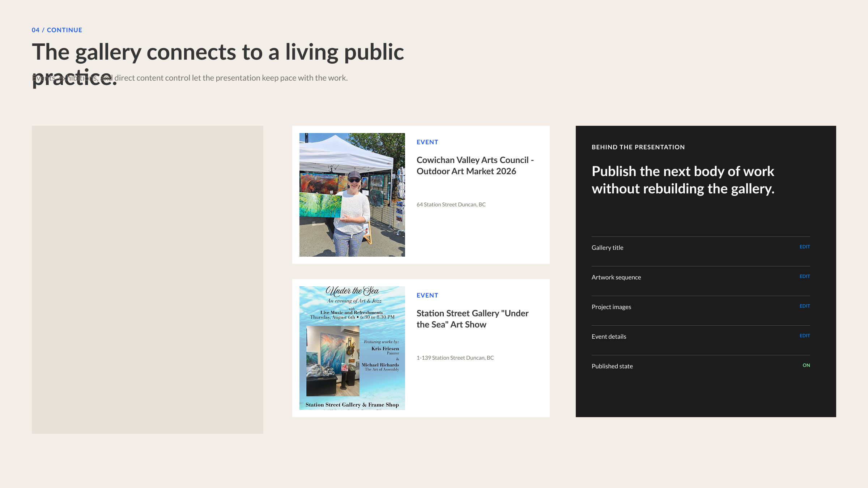
Task: Open the Outdoor Art Market photo thumbnail
Action: [352, 195]
